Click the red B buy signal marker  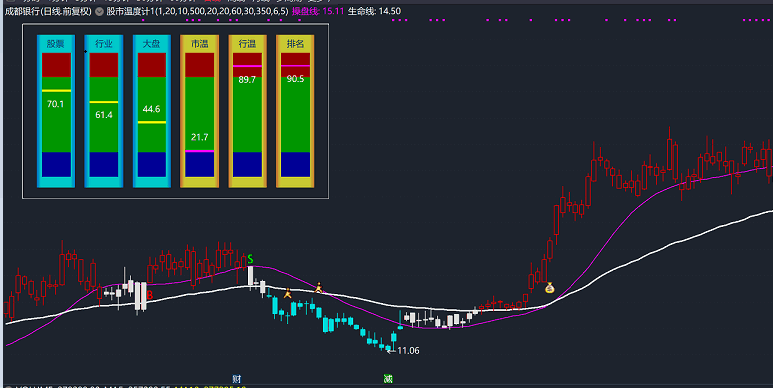(x=149, y=295)
